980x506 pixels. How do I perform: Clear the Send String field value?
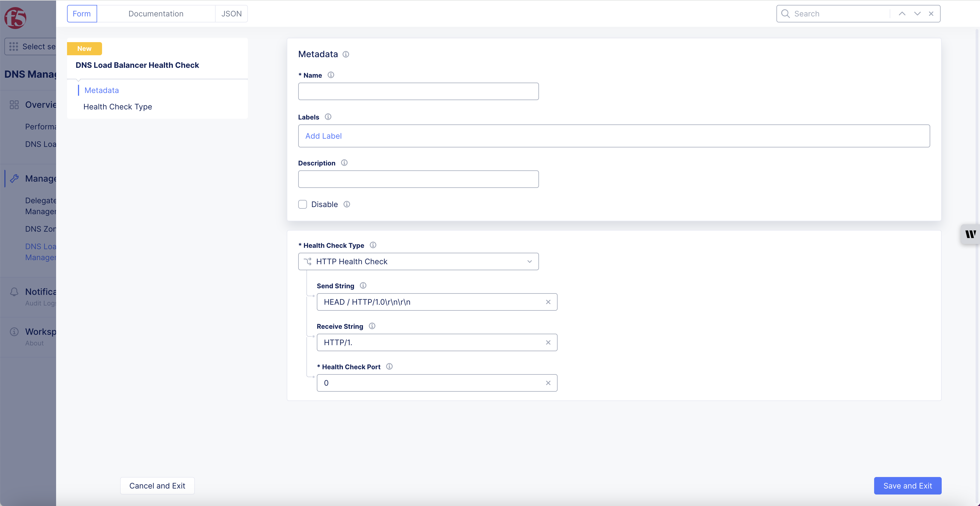(548, 302)
